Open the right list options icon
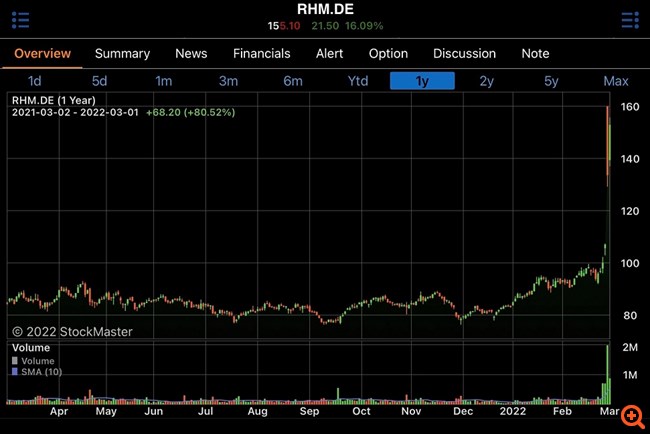Image resolution: width=650 pixels, height=434 pixels. tap(629, 19)
